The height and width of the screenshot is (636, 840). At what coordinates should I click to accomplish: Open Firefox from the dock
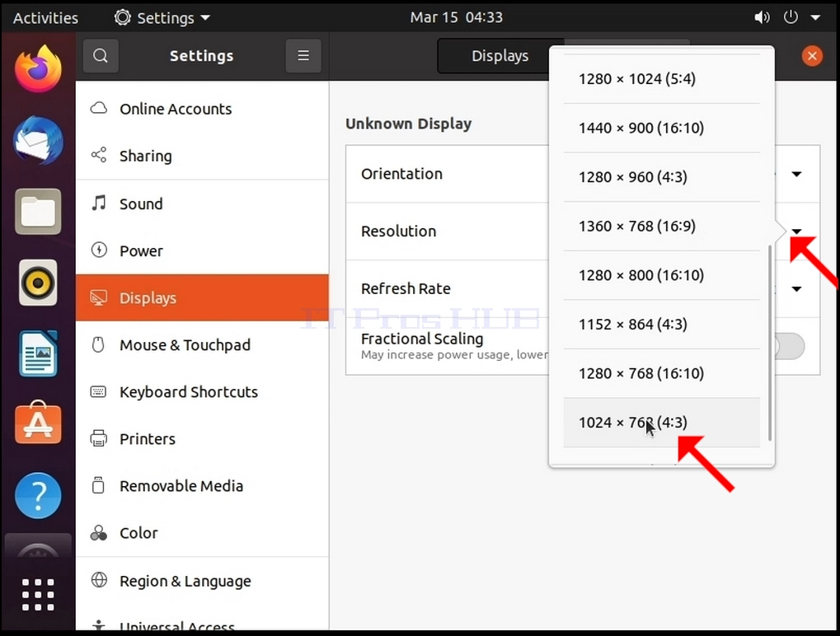coord(38,68)
